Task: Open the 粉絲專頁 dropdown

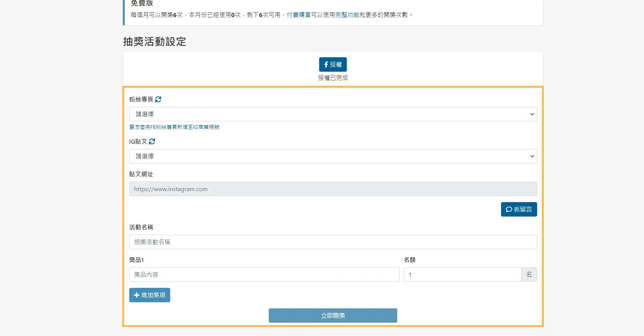Action: [333, 114]
